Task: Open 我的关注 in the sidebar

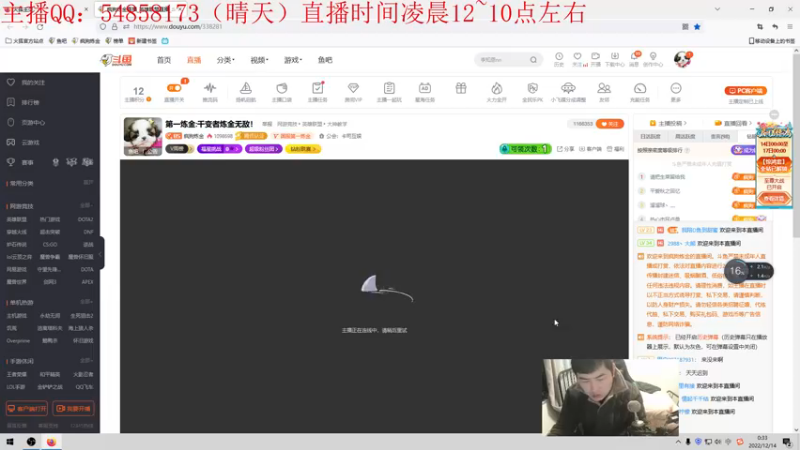Action: 27,82
